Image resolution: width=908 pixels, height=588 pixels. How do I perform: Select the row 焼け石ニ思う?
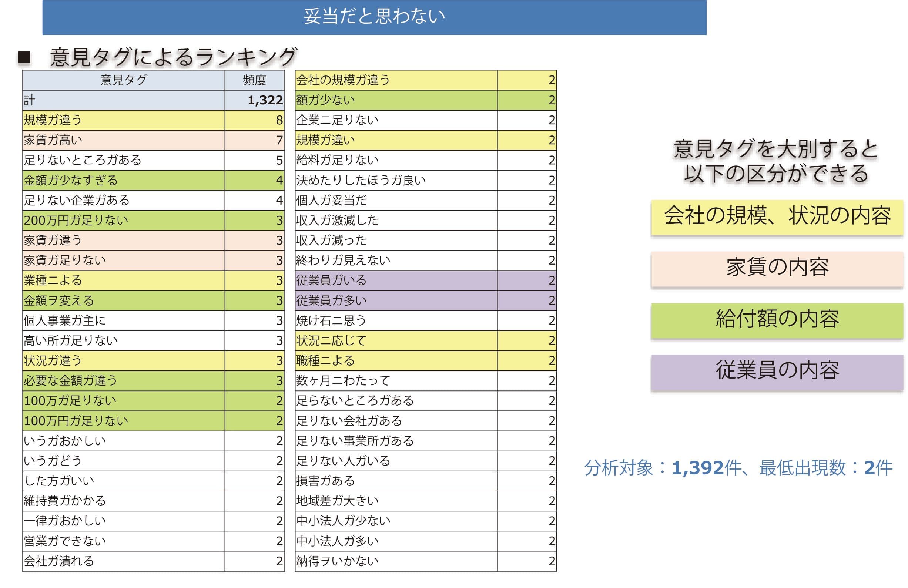(x=426, y=321)
